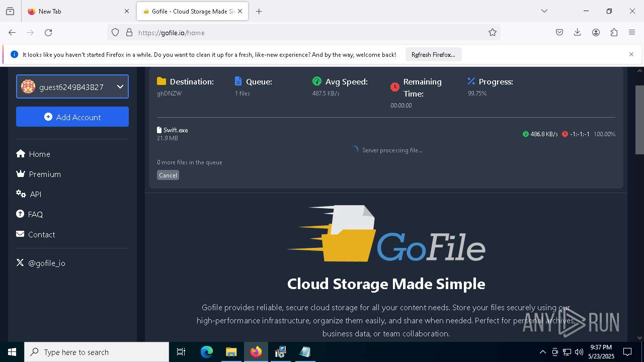Open the Windows notification center

point(627,352)
